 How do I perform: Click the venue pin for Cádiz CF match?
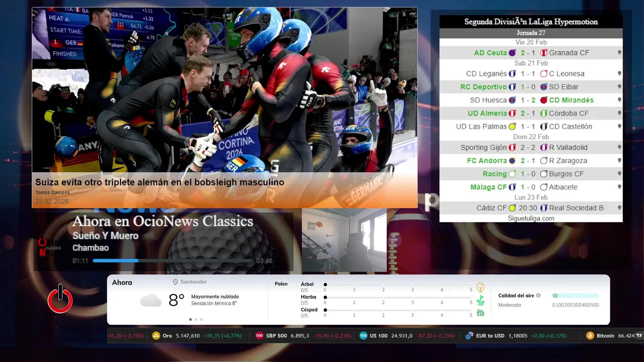pos(619,208)
